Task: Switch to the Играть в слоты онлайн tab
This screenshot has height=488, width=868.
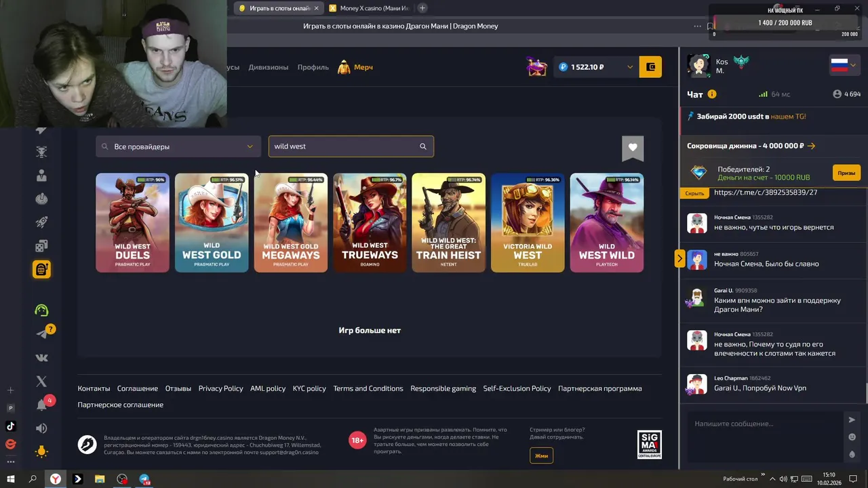Action: [x=279, y=8]
